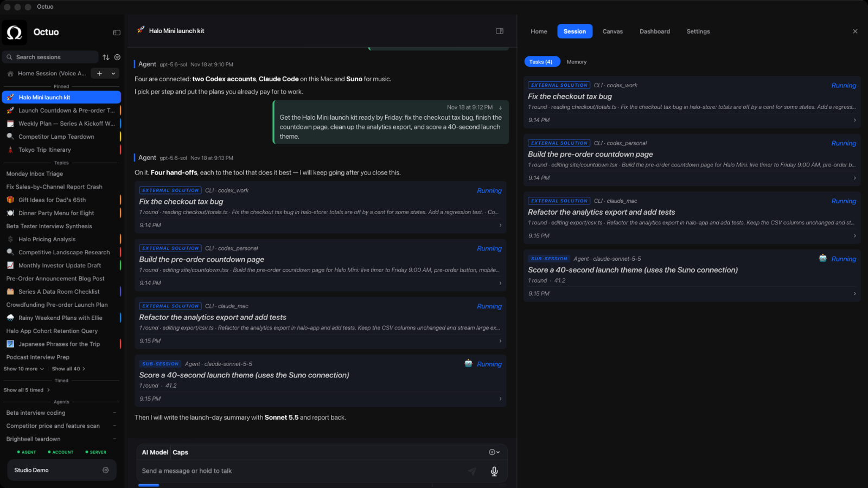
Task: Open dropdown next to new session plus
Action: pos(113,74)
